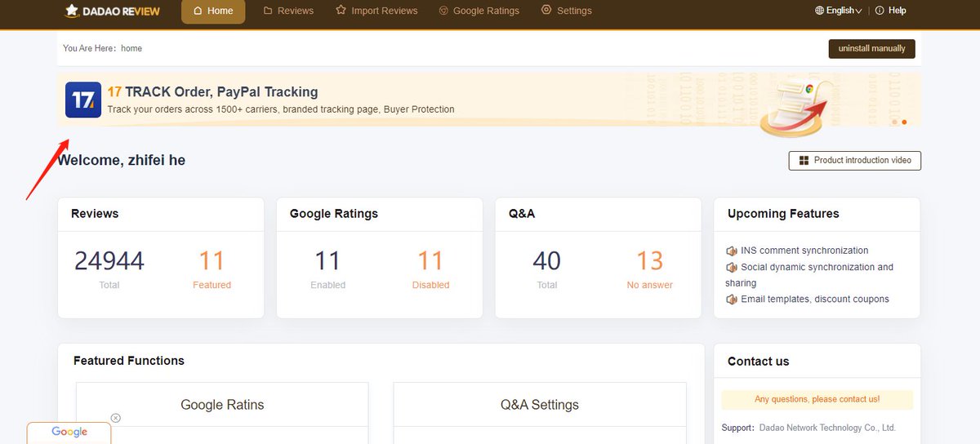980x444 pixels.
Task: Click the 11 Enabled Google Ratings count
Action: point(327,261)
